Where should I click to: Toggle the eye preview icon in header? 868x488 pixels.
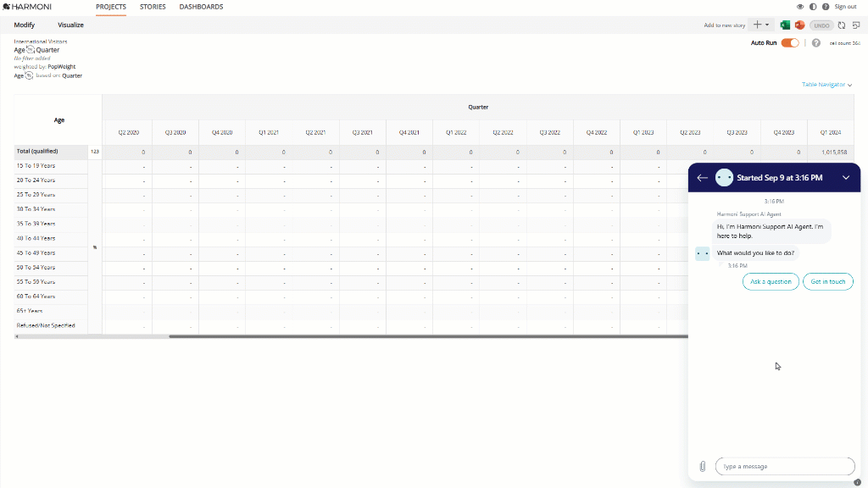point(800,7)
